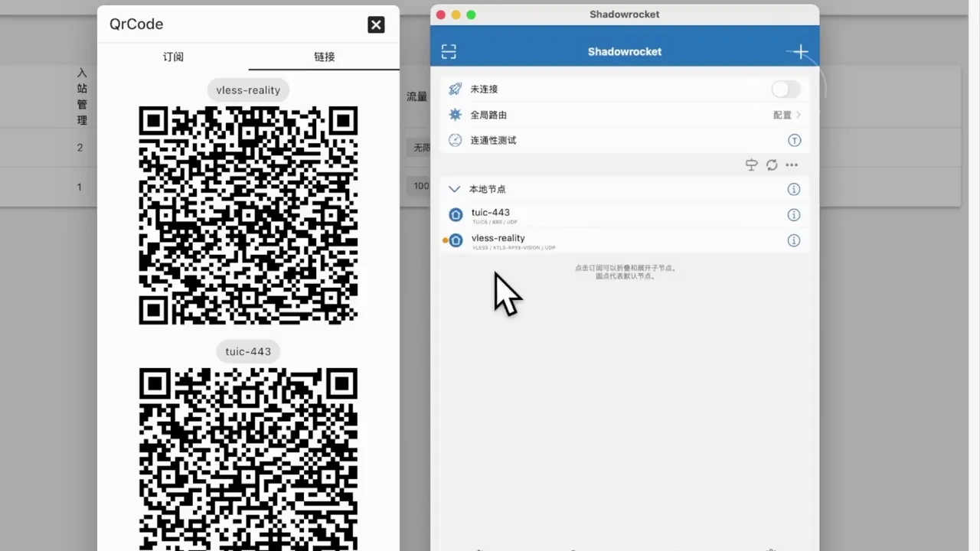This screenshot has width=980, height=551.
Task: Open info for the vless-reality node
Action: tap(794, 240)
